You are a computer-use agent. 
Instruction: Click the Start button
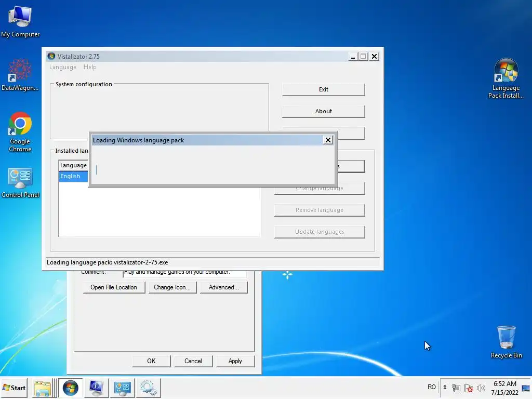tap(14, 388)
